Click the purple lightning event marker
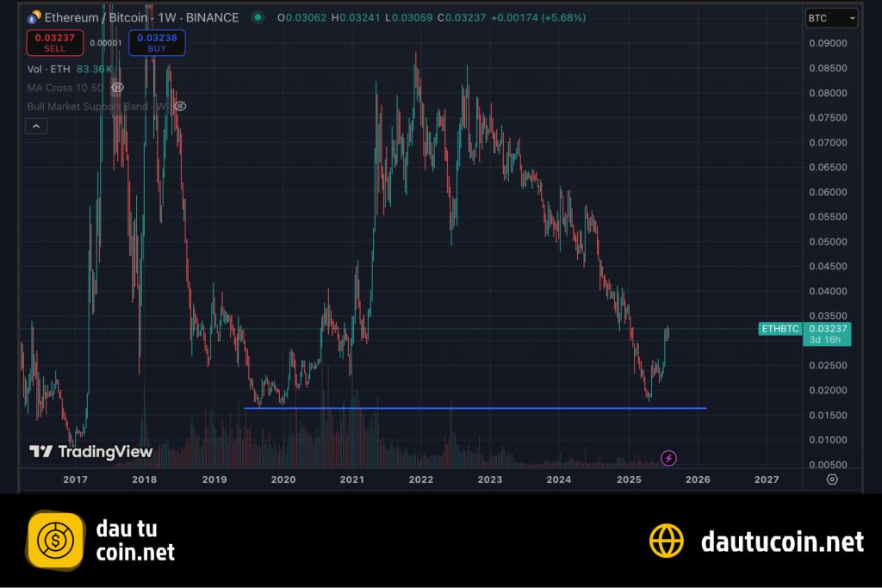The height and width of the screenshot is (588, 882). [x=668, y=458]
